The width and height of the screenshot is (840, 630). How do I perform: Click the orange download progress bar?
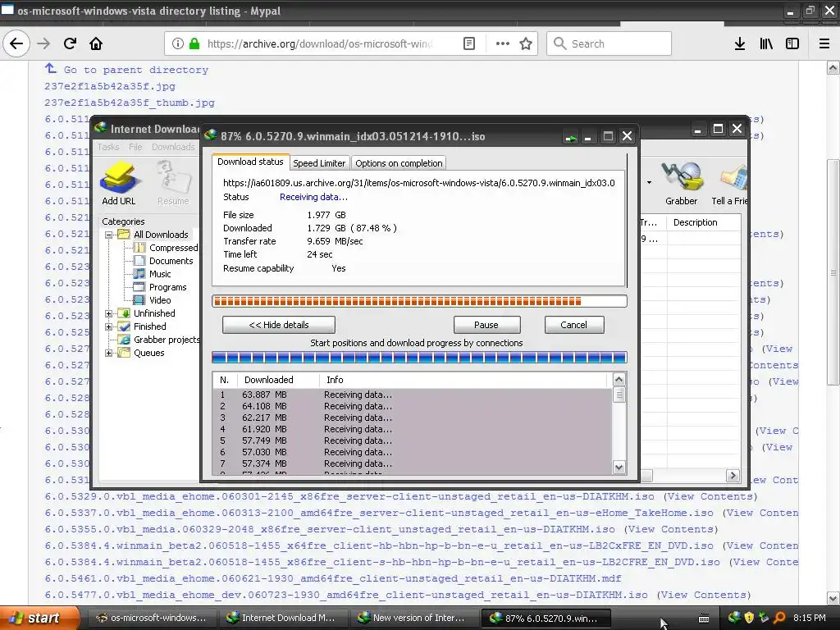[x=419, y=301]
